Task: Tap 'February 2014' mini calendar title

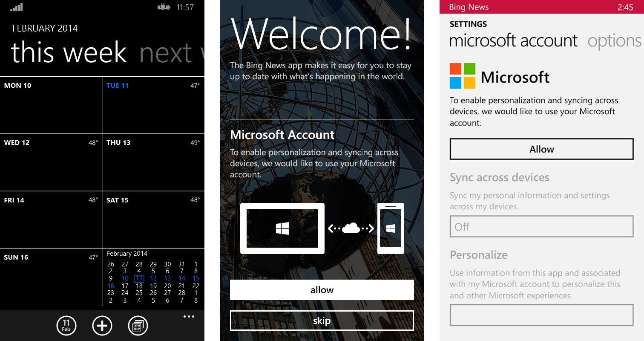Action: click(127, 254)
